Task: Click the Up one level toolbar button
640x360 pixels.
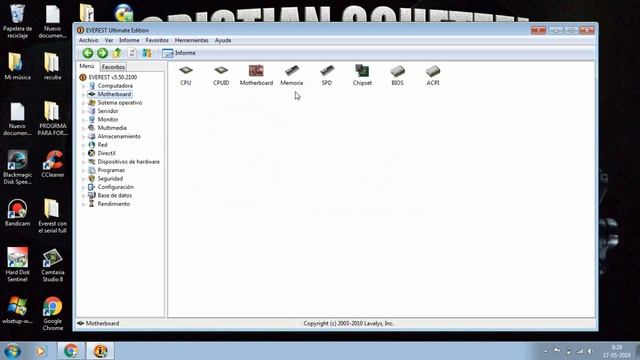Action: (117, 53)
